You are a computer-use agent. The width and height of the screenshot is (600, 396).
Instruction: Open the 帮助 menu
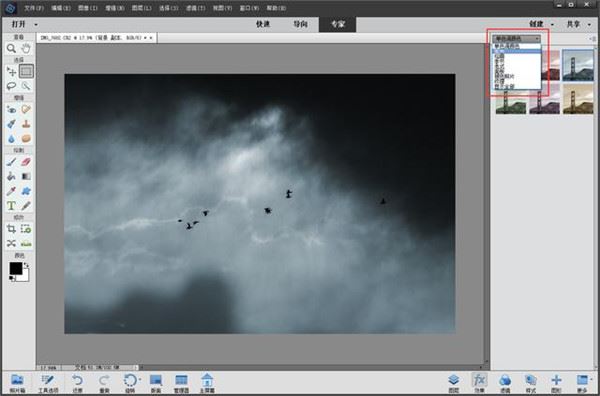(x=276, y=8)
